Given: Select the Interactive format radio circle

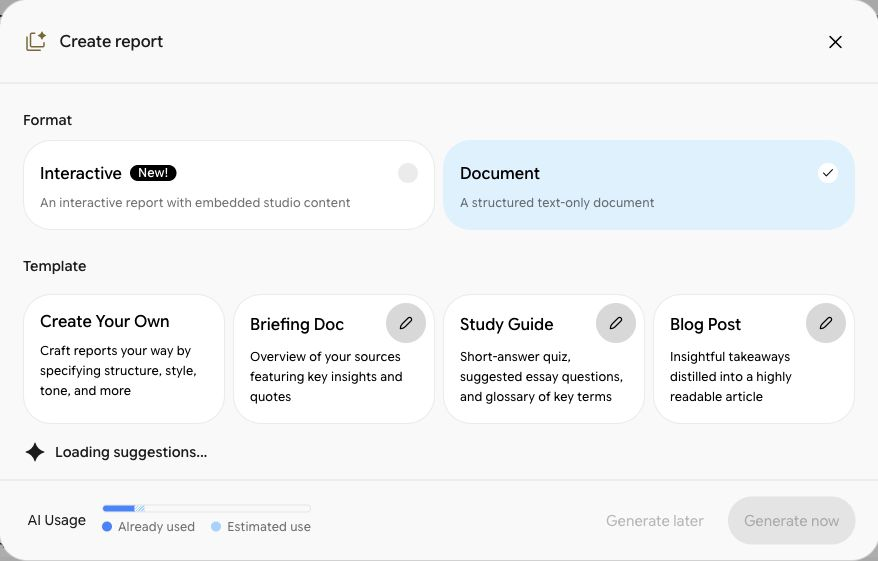Looking at the screenshot, I should (x=408, y=173).
